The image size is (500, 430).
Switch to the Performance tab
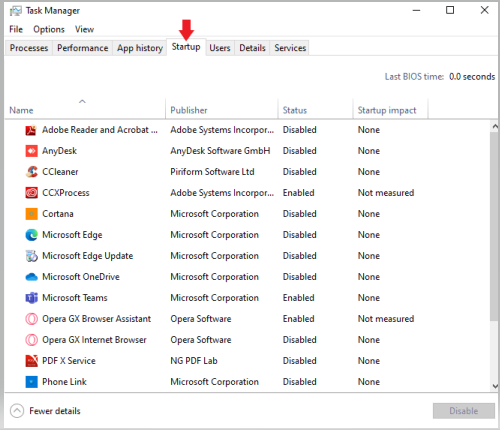click(x=82, y=48)
